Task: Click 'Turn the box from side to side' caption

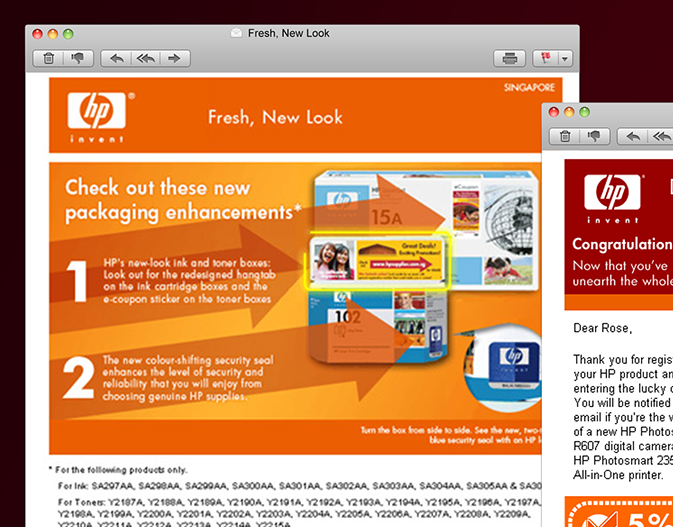Action: pyautogui.click(x=451, y=435)
